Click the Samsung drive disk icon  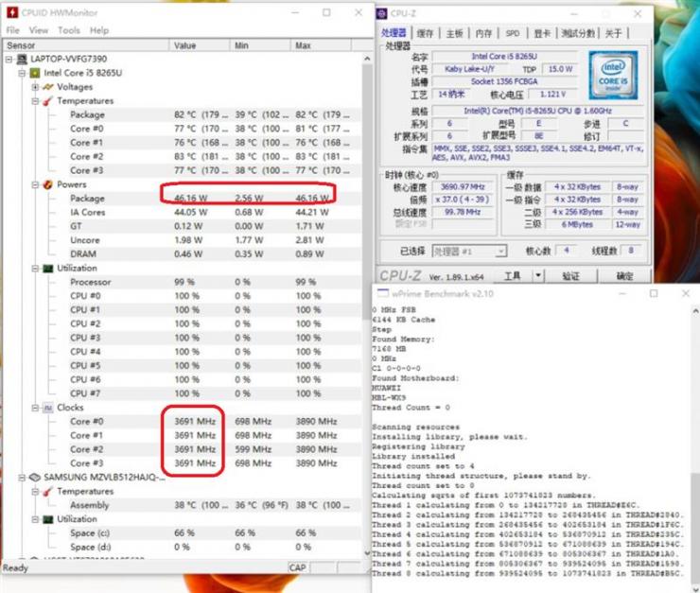(x=35, y=478)
